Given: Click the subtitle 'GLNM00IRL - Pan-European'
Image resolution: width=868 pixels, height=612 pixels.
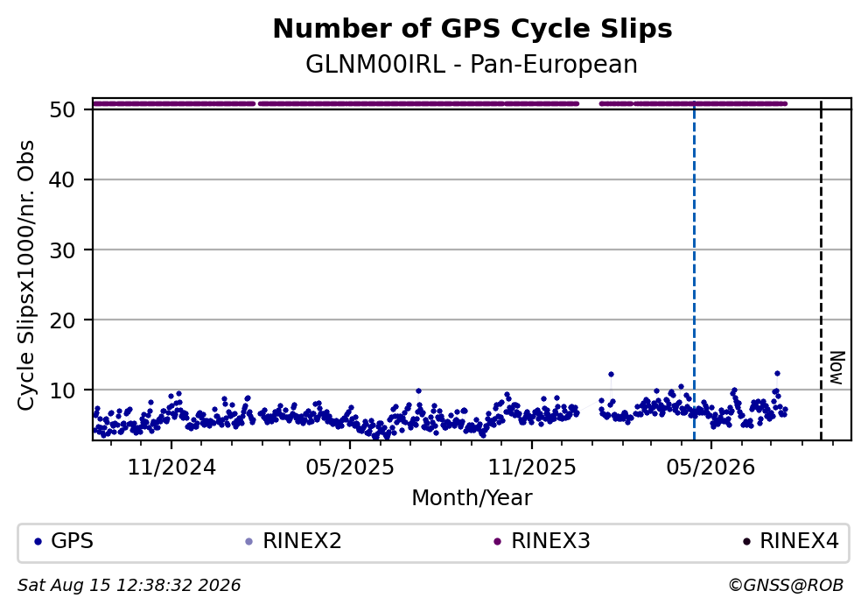Looking at the screenshot, I should [x=472, y=65].
